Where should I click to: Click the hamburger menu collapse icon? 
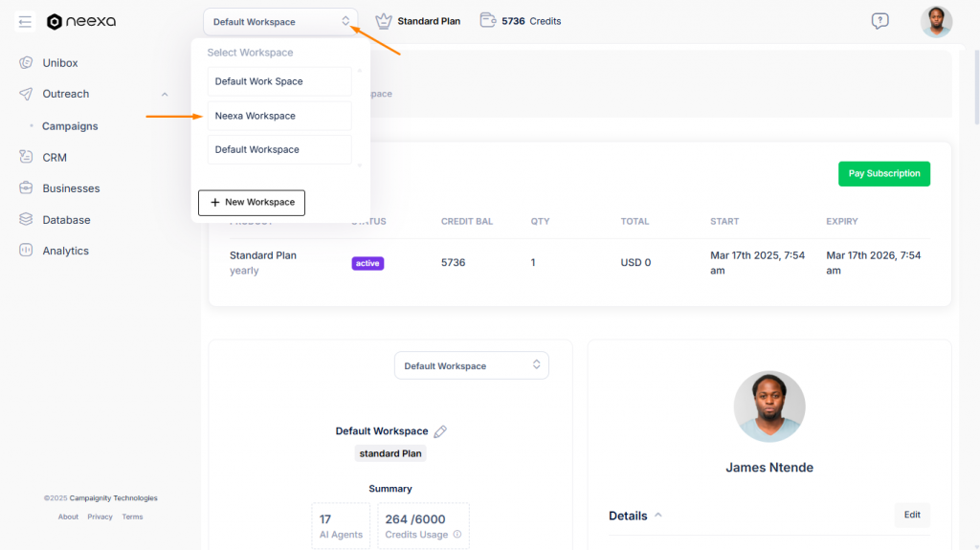25,21
